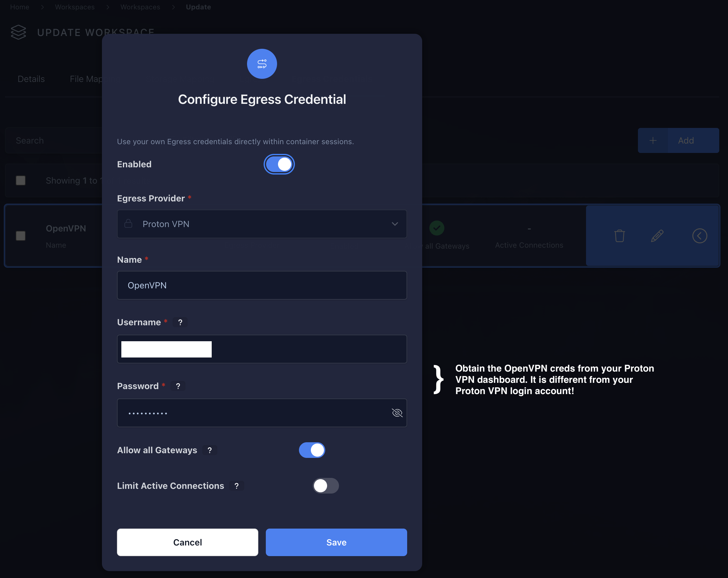The width and height of the screenshot is (728, 578).
Task: Click the Name input field
Action: pyautogui.click(x=262, y=286)
